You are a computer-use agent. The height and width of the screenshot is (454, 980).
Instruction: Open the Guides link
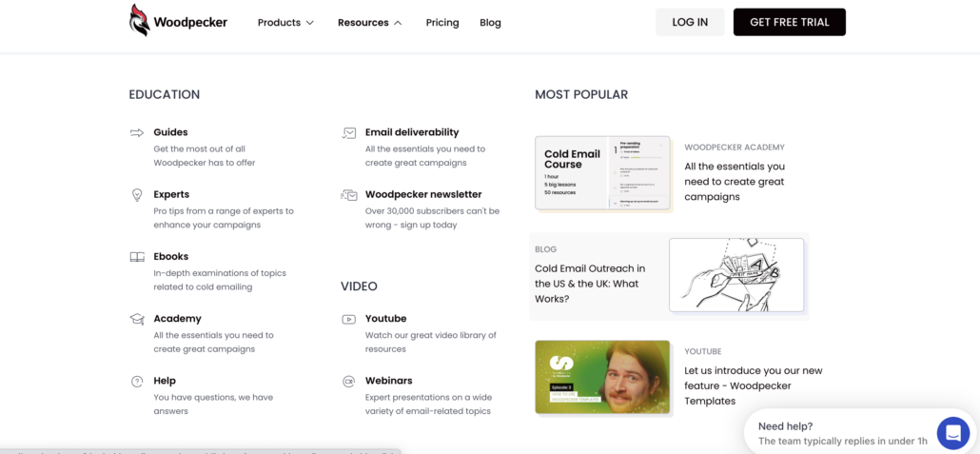pos(170,132)
